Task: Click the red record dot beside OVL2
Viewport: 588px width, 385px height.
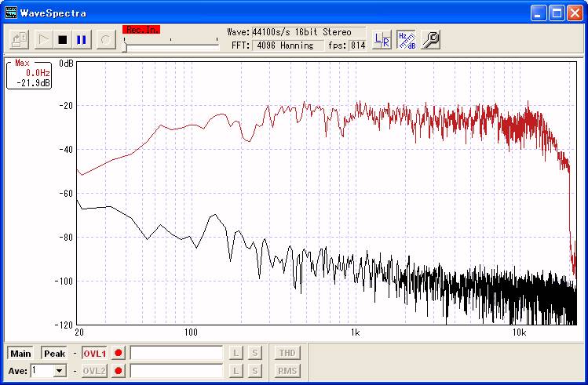Action: [x=119, y=370]
